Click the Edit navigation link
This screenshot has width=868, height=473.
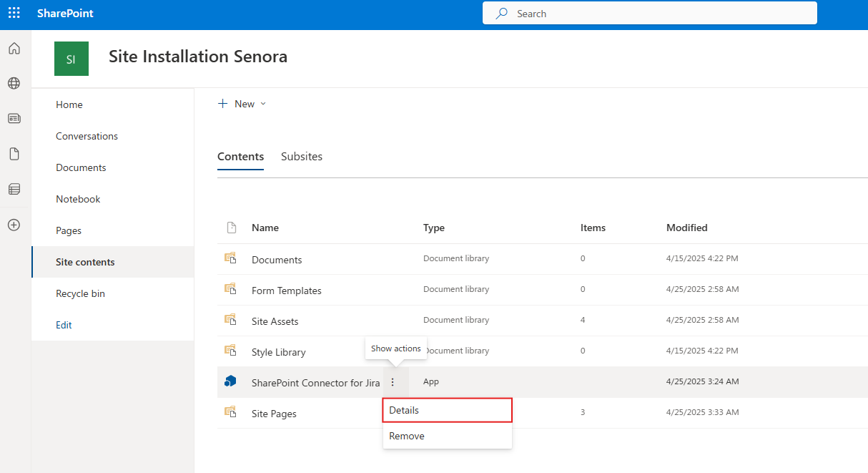pos(64,325)
